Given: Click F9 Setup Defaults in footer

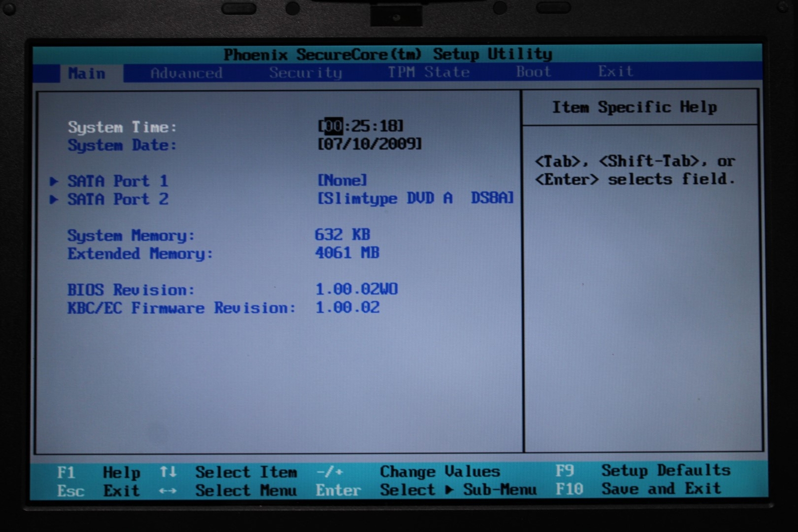Looking at the screenshot, I should [x=643, y=470].
